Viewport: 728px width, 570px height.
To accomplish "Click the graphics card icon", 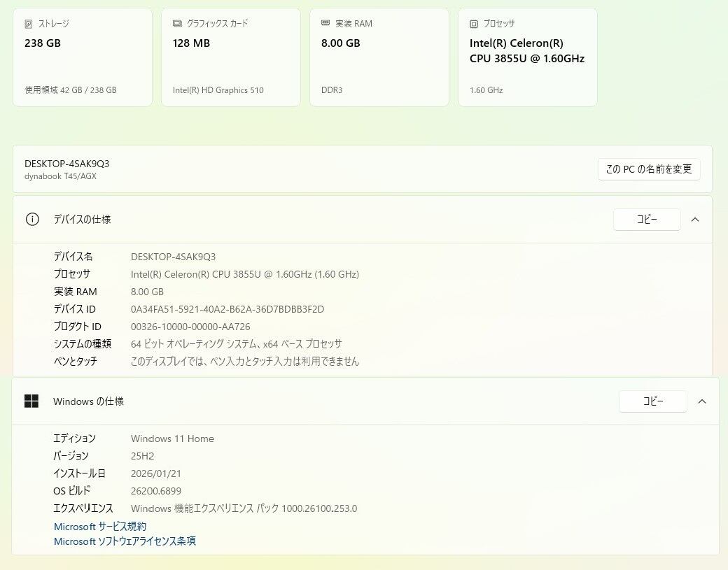I will click(177, 24).
